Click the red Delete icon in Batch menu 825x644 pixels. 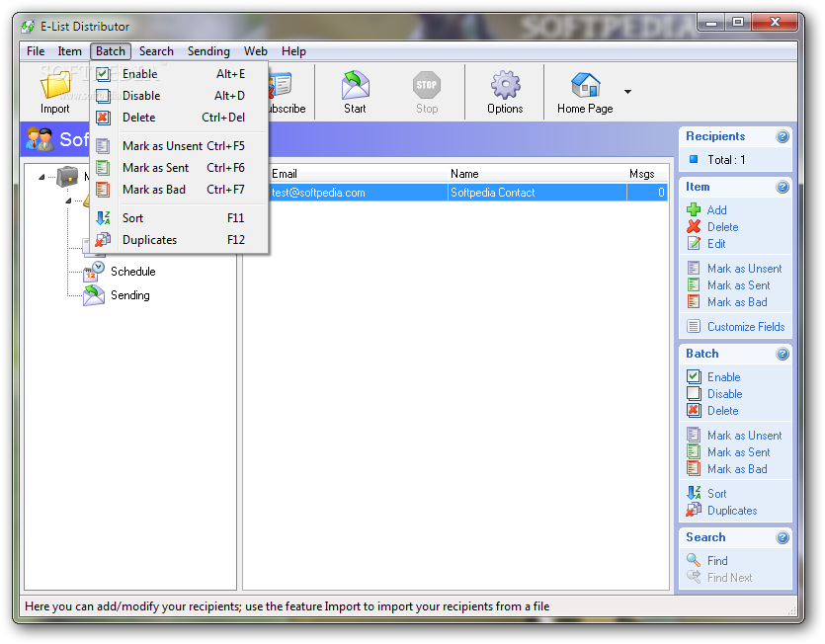[103, 118]
